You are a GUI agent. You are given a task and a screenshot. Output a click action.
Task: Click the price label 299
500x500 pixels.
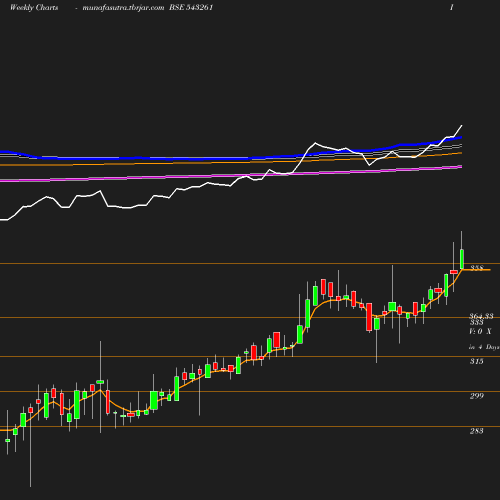click(x=477, y=396)
